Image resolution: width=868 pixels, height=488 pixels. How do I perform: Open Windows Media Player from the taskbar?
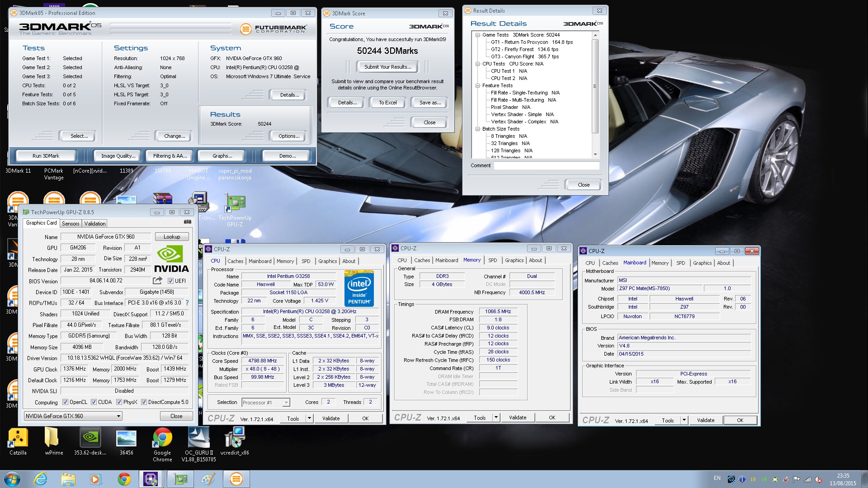click(x=95, y=479)
